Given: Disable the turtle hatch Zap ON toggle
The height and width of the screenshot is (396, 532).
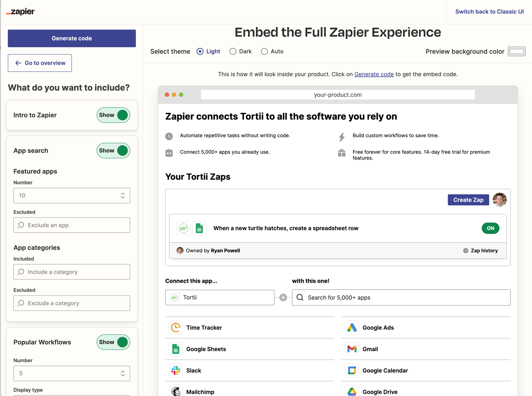Looking at the screenshot, I should pyautogui.click(x=490, y=228).
